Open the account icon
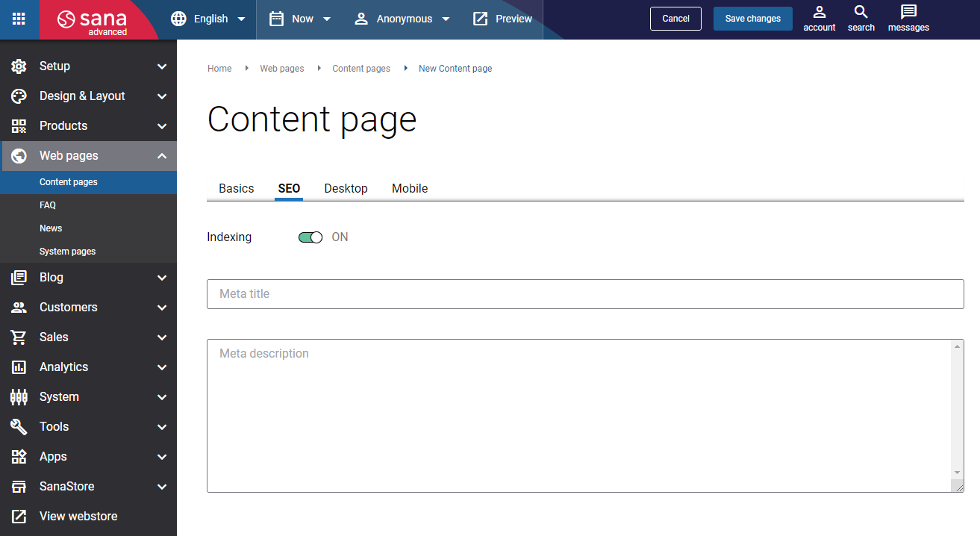 point(819,12)
